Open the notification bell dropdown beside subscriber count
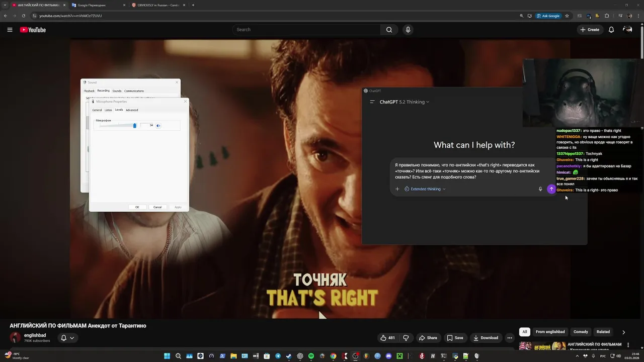 tap(67, 338)
